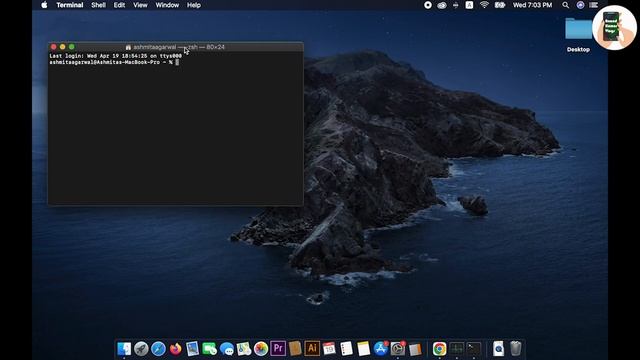Screen dimensions: 640x360
Task: Open Siri from the menu bar
Action: coord(580,5)
